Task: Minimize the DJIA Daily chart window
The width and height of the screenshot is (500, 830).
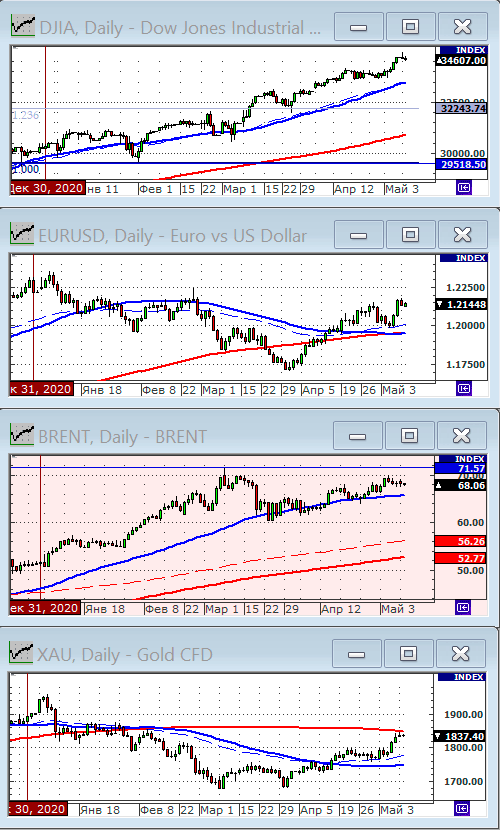Action: pos(359,26)
